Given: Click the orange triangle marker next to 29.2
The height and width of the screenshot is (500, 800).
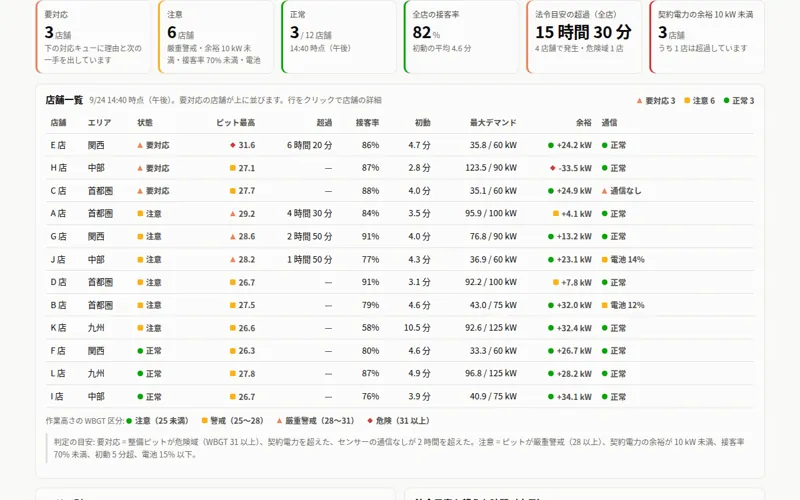Looking at the screenshot, I should 233,214.
